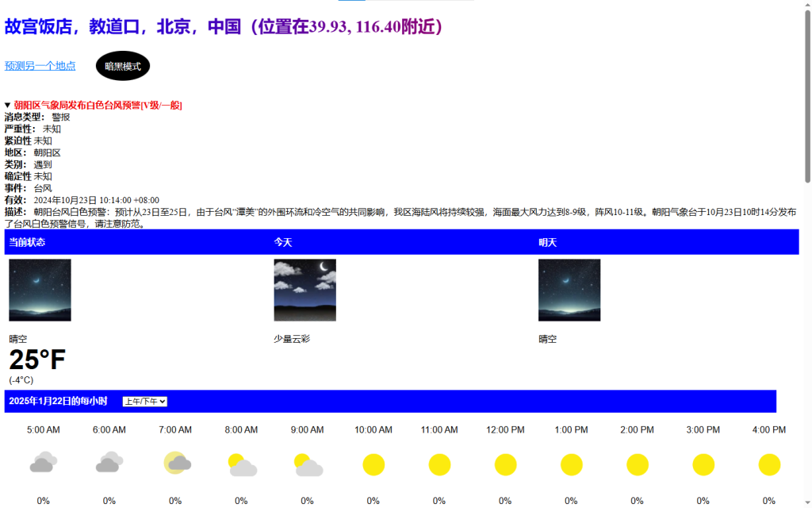
Task: Click the 1:00 PM sunny icon
Action: tap(572, 464)
